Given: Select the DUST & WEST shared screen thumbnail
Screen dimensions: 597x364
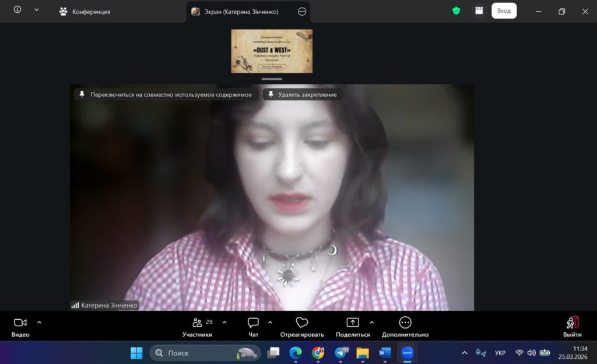Looking at the screenshot, I should [x=272, y=51].
